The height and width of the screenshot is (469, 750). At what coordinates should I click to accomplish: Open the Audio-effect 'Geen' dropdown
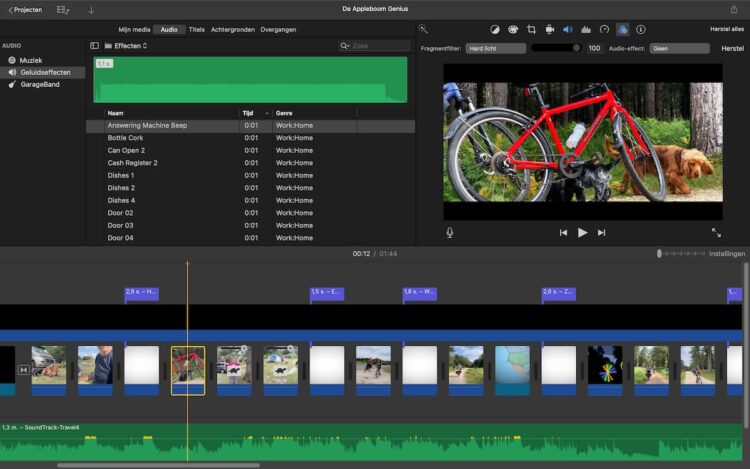(679, 48)
